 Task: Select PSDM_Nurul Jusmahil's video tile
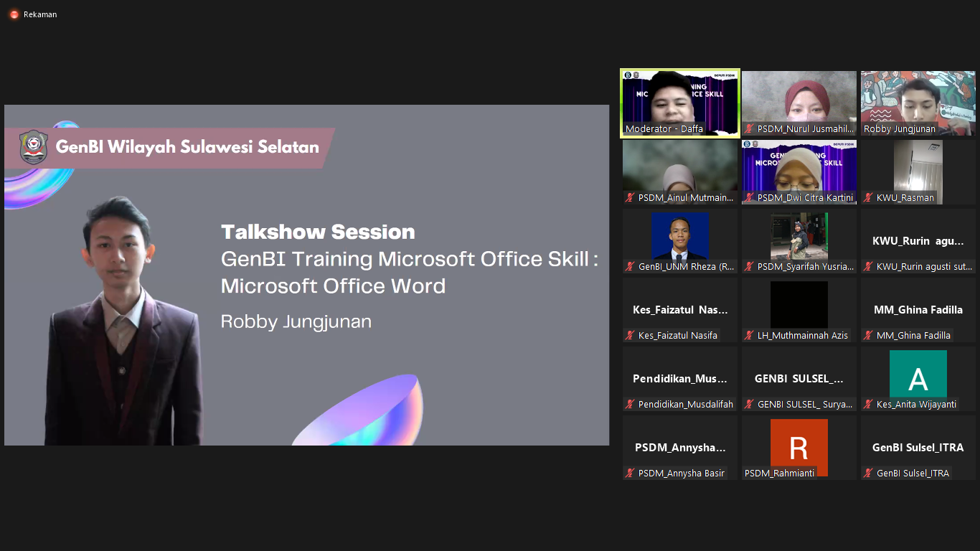799,103
